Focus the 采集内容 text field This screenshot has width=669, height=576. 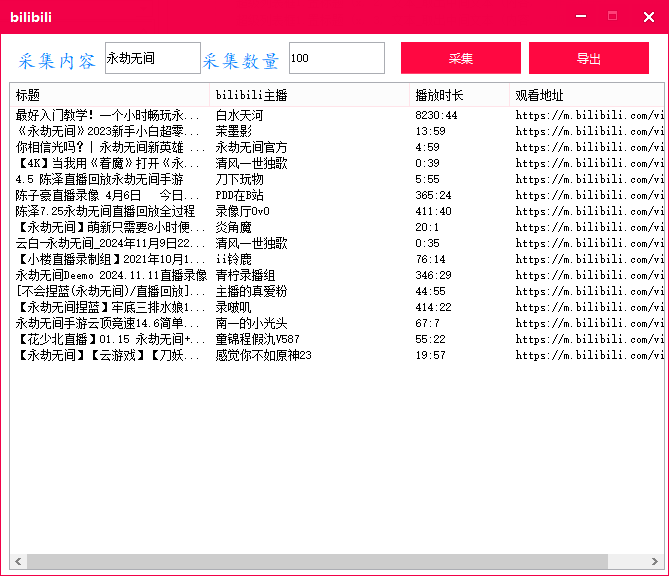(x=152, y=58)
